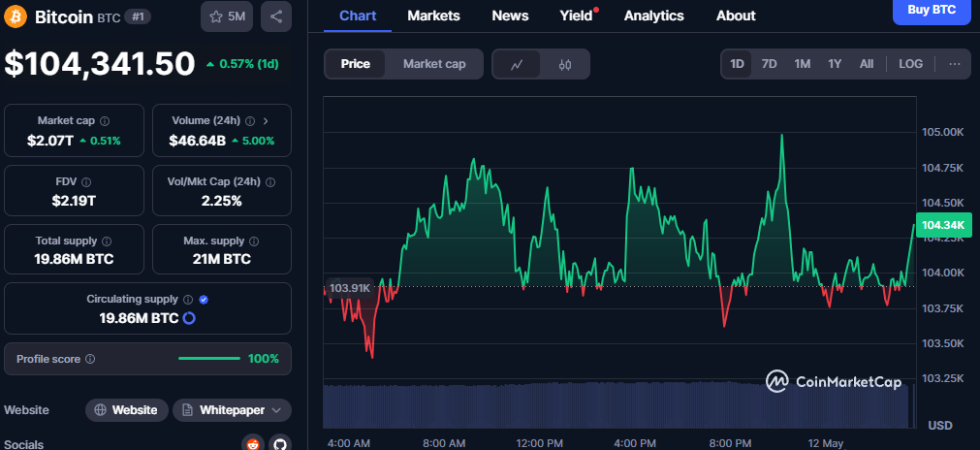Click the Market cap info icon
The height and width of the screenshot is (450, 980).
point(105,120)
